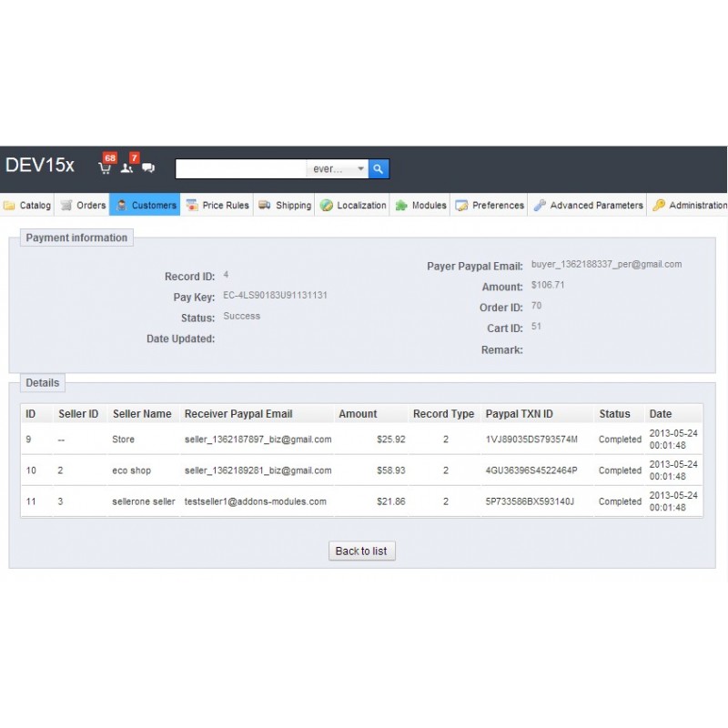This screenshot has height=728, width=728.
Task: Click the Back to list button
Action: tap(361, 551)
